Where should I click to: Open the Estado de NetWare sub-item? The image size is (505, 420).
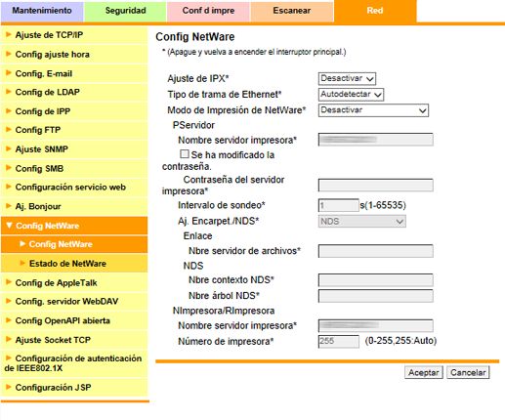[74, 264]
